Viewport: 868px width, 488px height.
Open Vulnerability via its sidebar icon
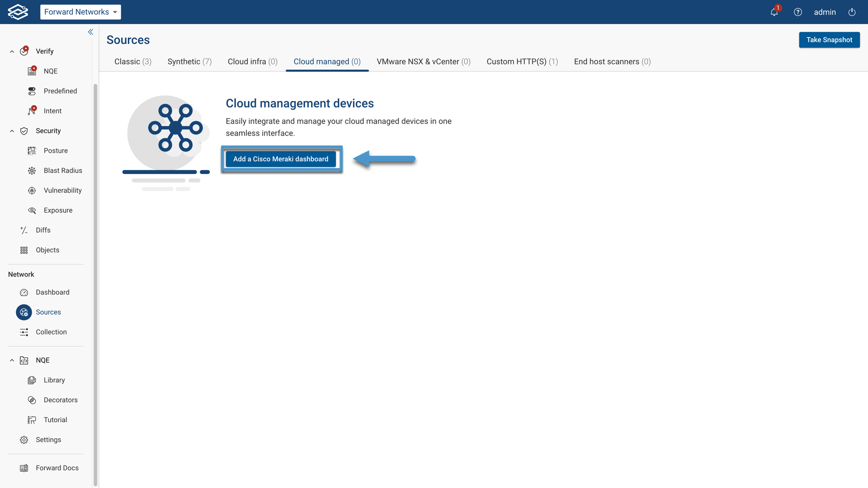pyautogui.click(x=32, y=190)
